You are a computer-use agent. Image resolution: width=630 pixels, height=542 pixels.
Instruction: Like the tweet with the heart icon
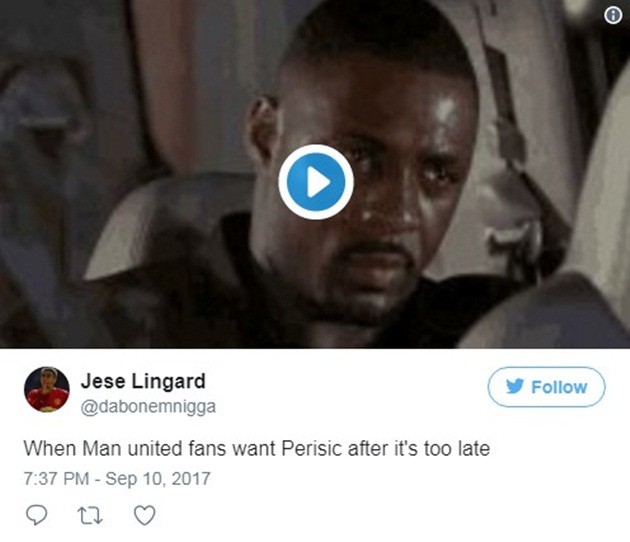pos(144,515)
